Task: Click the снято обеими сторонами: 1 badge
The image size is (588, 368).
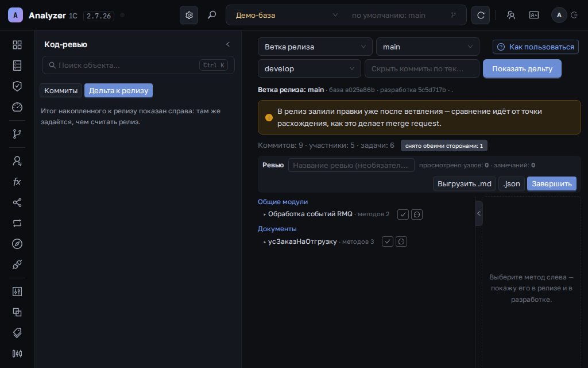Action: [444, 145]
